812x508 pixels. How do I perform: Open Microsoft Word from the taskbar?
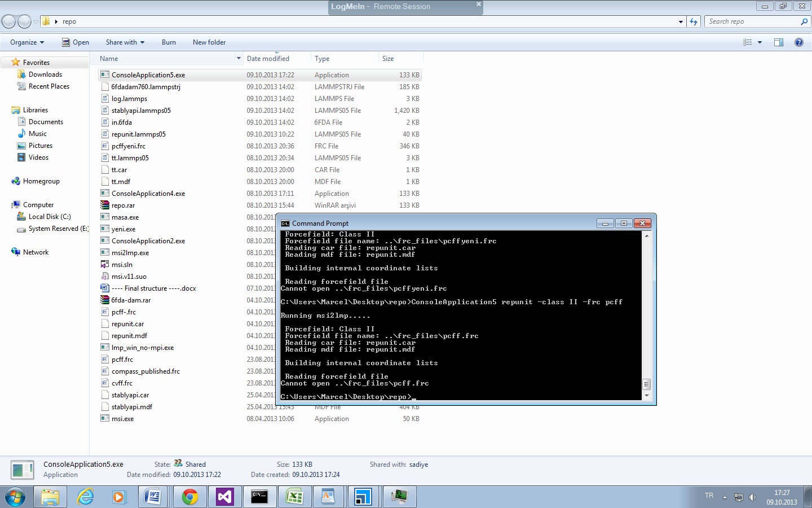[x=153, y=497]
